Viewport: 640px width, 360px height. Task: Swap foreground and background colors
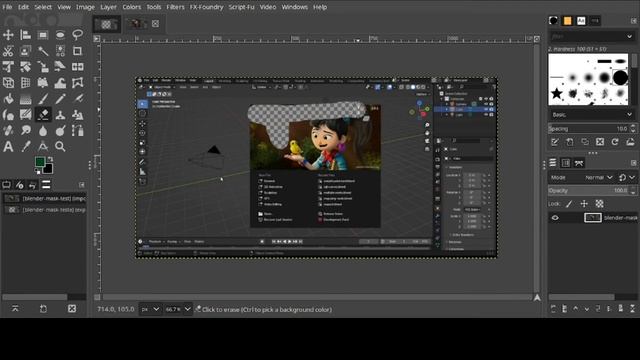pyautogui.click(x=50, y=159)
